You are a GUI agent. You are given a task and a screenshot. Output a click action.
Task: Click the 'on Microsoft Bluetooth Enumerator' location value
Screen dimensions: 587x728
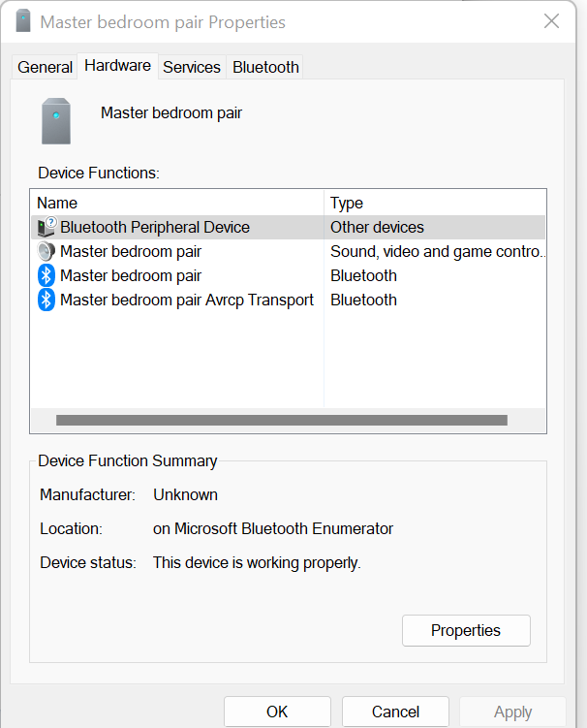coord(273,529)
